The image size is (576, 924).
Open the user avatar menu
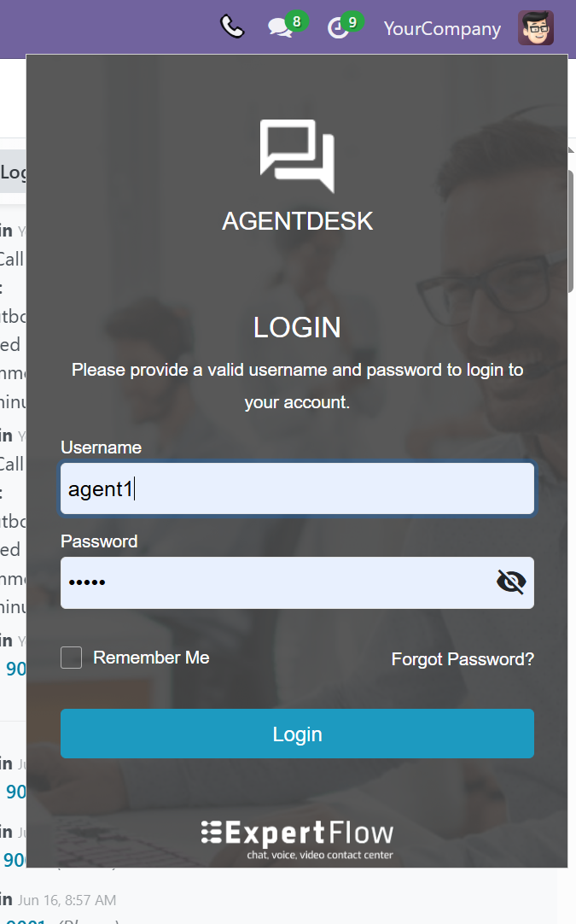click(536, 28)
